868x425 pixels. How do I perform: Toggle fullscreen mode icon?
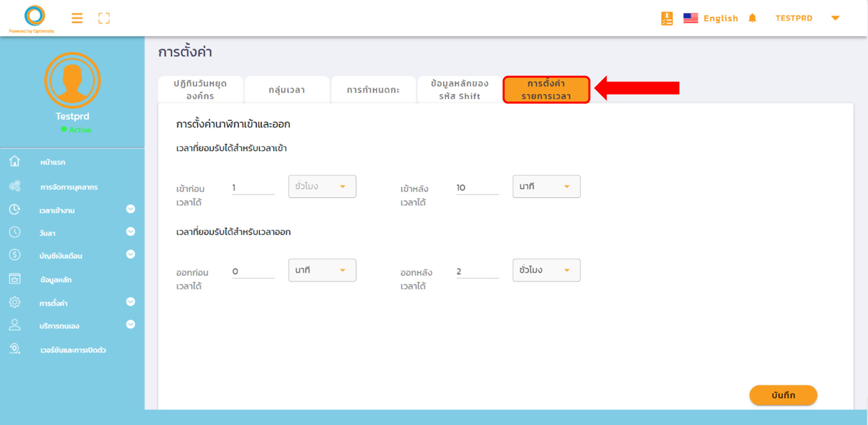[104, 18]
